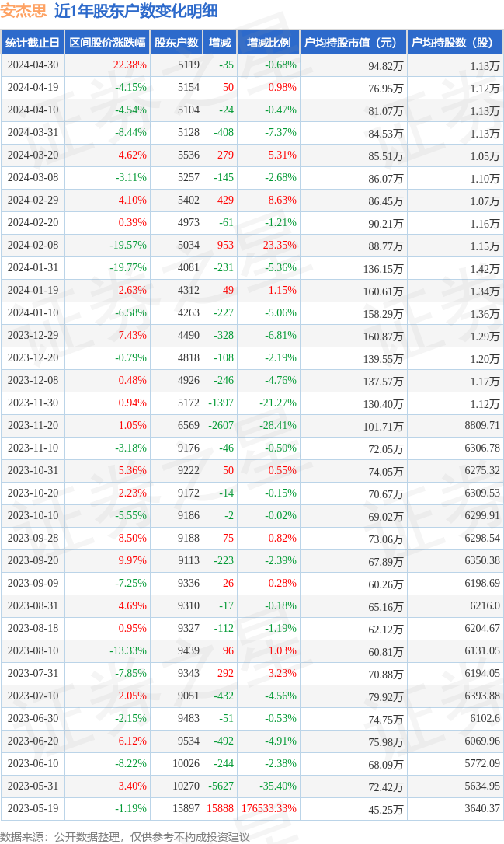Select the 2023-11-20 date cell

click(x=33, y=426)
